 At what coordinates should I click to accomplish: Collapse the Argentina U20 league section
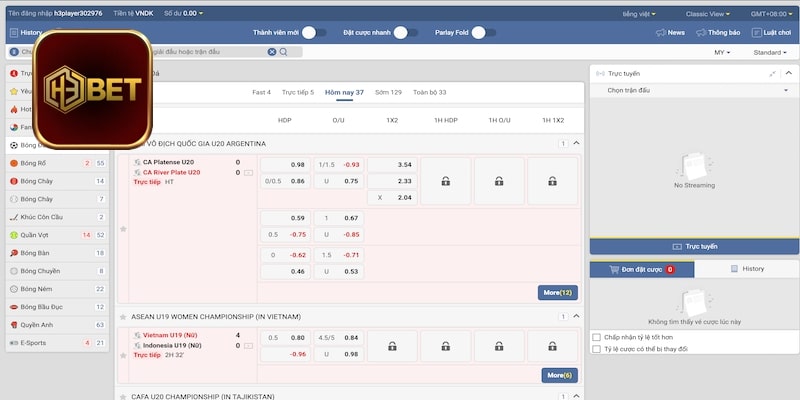click(576, 143)
